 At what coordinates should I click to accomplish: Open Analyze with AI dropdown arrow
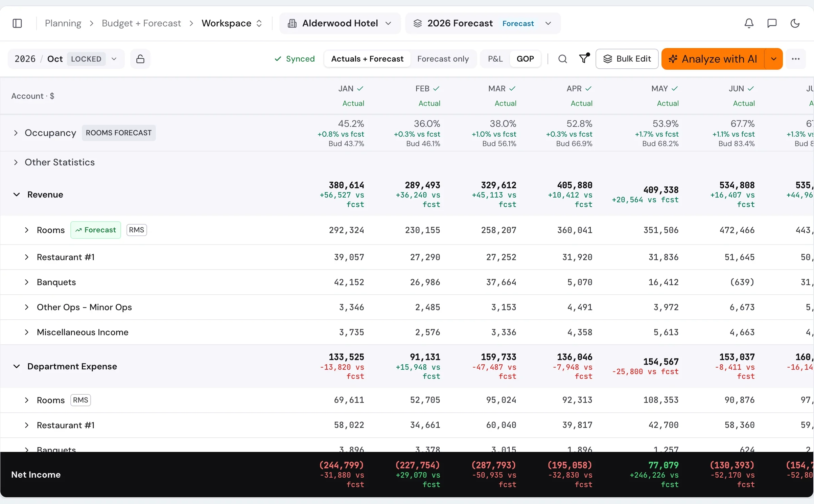pos(773,59)
